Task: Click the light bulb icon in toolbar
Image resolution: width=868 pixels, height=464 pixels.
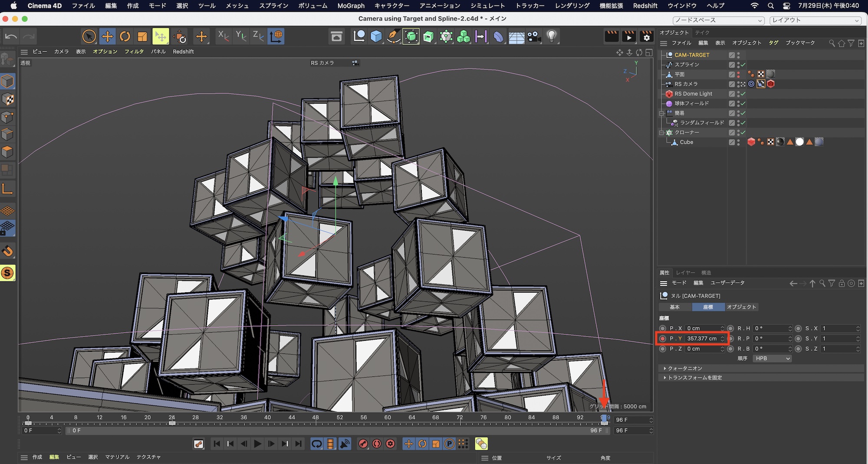Action: 551,36
